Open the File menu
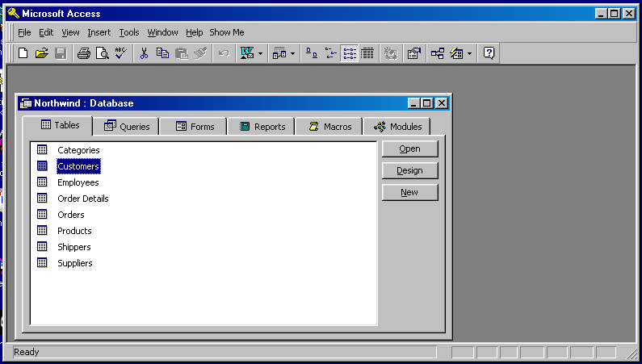The height and width of the screenshot is (364, 642). (24, 32)
